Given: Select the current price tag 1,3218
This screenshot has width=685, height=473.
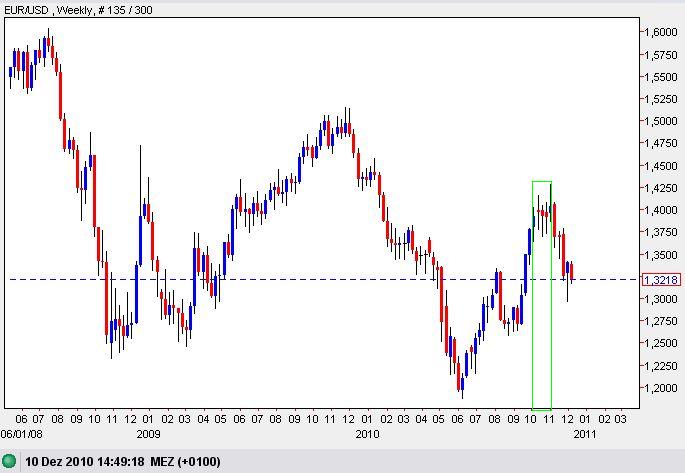Looking at the screenshot, I should pyautogui.click(x=661, y=280).
